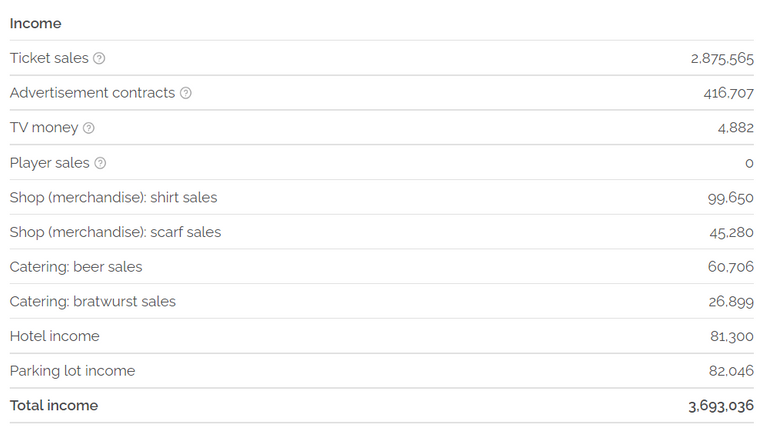Click the Income section heading
The height and width of the screenshot is (434, 768).
click(x=35, y=24)
